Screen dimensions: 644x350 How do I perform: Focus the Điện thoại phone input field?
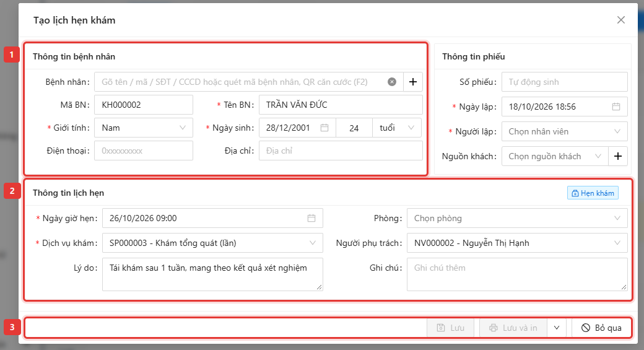[x=143, y=151]
